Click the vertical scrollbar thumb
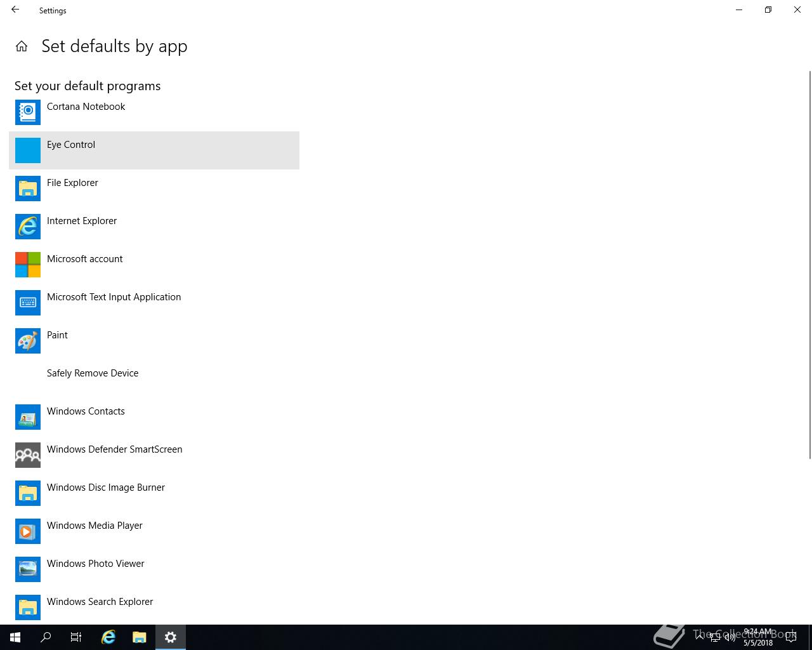Screen dimensions: 812x650 pos(809,264)
